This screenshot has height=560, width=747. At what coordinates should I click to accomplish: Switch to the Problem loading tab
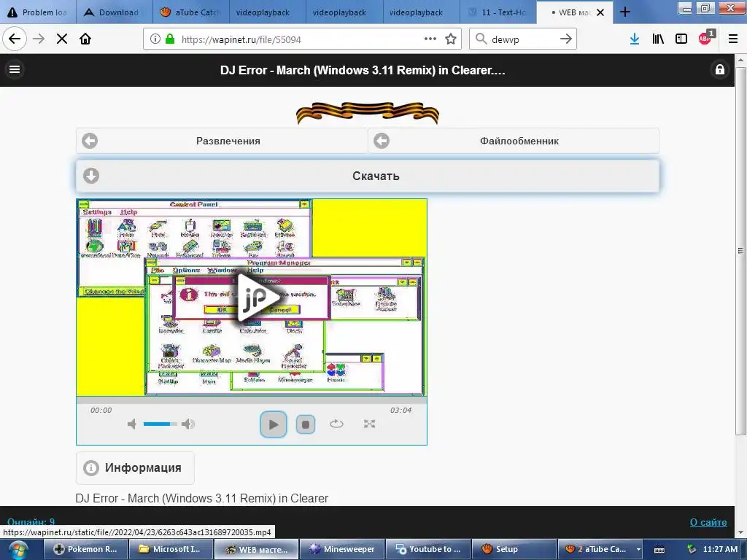(38, 12)
